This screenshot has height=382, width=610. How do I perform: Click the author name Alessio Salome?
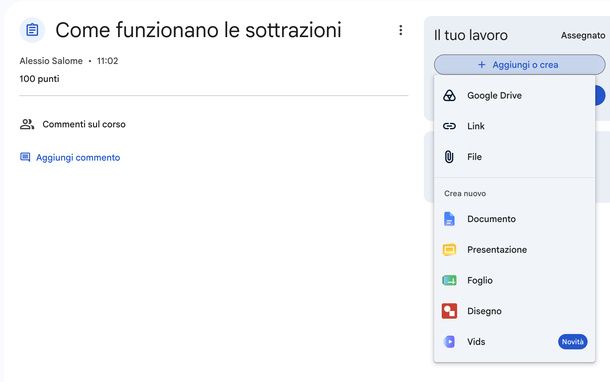click(51, 61)
